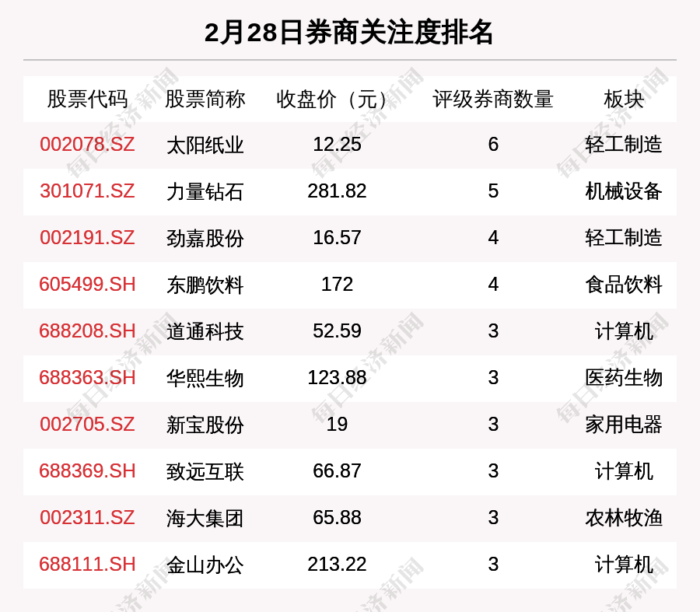Click the 股票简称 column header
Viewport: 700px width, 612px height.
pos(205,99)
